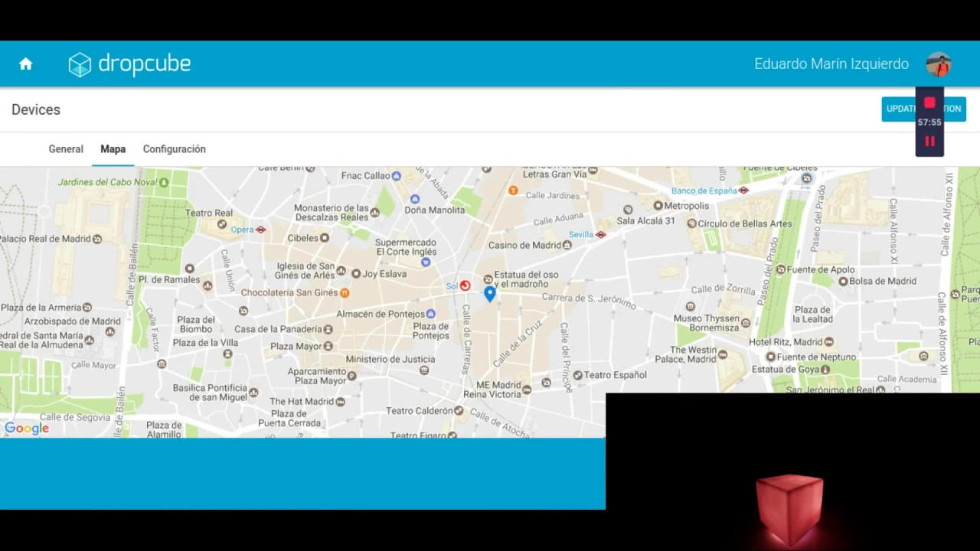This screenshot has height=551, width=980.
Task: Click the Carrera de S. Jerónimo label
Action: pos(589,300)
